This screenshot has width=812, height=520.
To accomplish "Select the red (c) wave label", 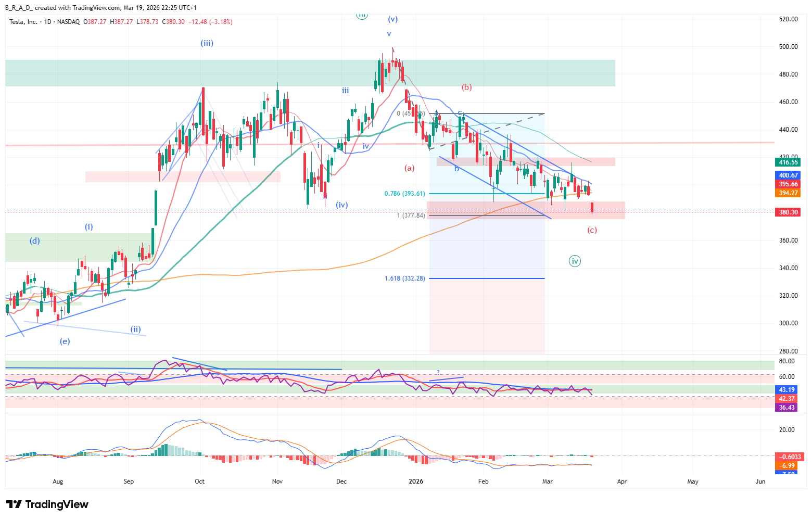I will click(x=592, y=230).
